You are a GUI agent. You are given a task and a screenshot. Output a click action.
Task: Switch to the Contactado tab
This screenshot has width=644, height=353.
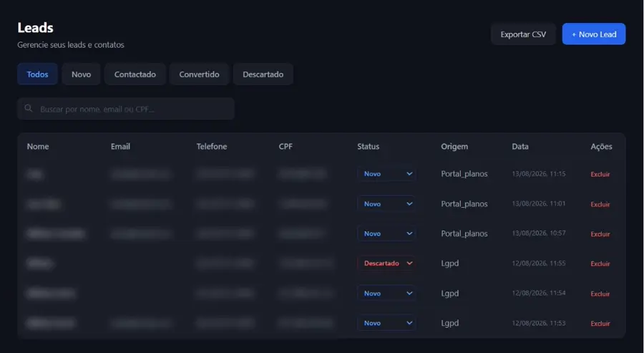tap(135, 74)
